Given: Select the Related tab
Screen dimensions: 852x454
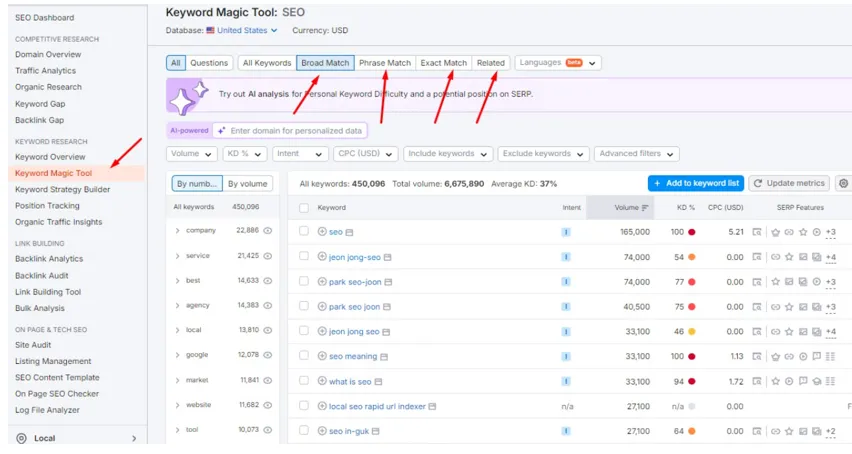Looking at the screenshot, I should (491, 63).
